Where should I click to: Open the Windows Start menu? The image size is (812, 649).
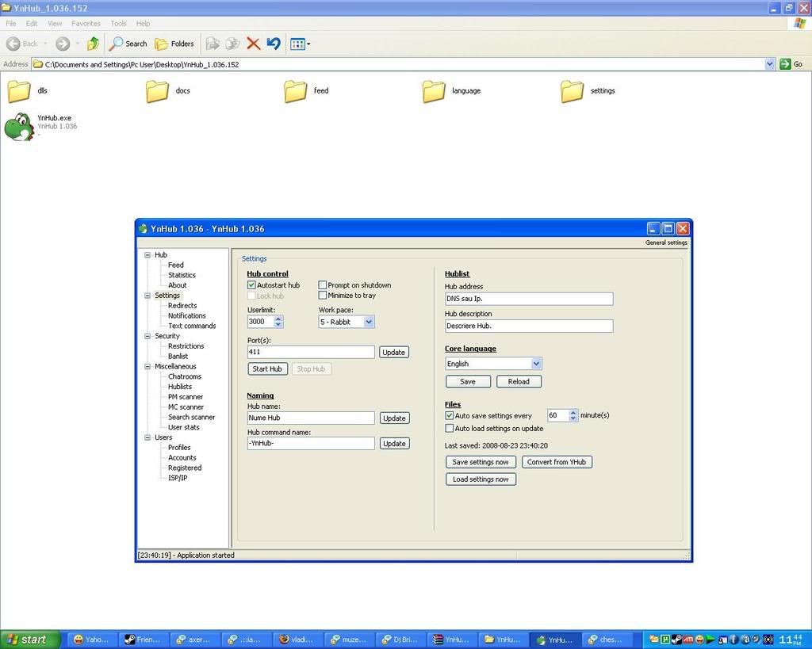[30, 639]
